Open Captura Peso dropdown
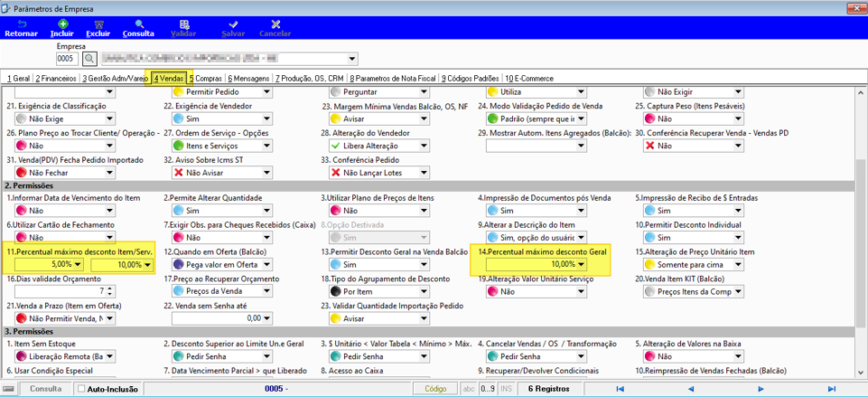 click(738, 118)
